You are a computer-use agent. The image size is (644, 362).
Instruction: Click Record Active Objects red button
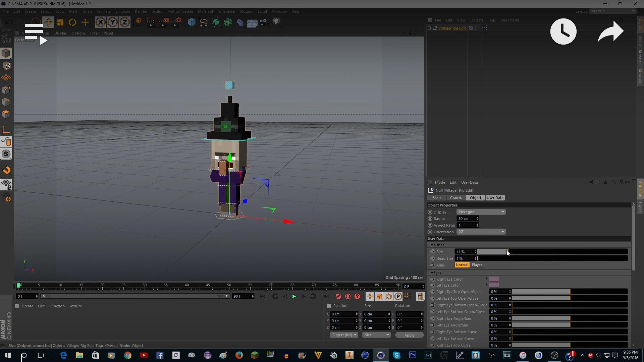(338, 296)
